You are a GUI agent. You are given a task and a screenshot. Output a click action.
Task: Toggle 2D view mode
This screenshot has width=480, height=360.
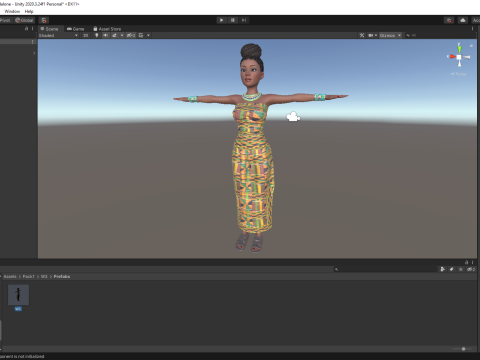(x=86, y=35)
